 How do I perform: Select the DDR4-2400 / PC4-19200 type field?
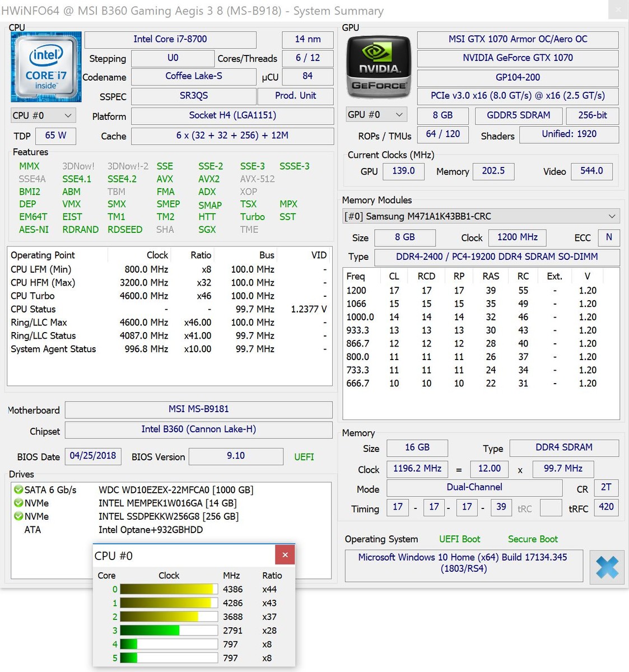tap(497, 257)
